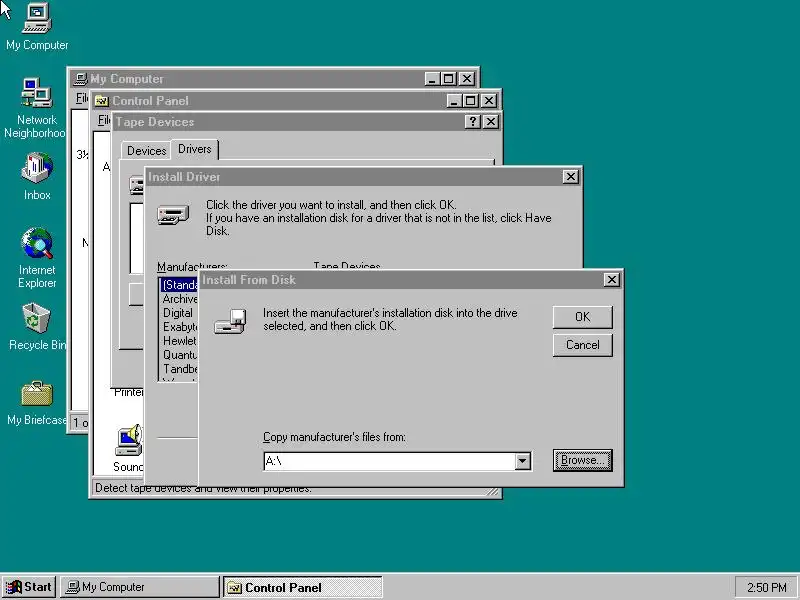
Task: Switch to My Computer taskbar button
Action: tap(139, 587)
